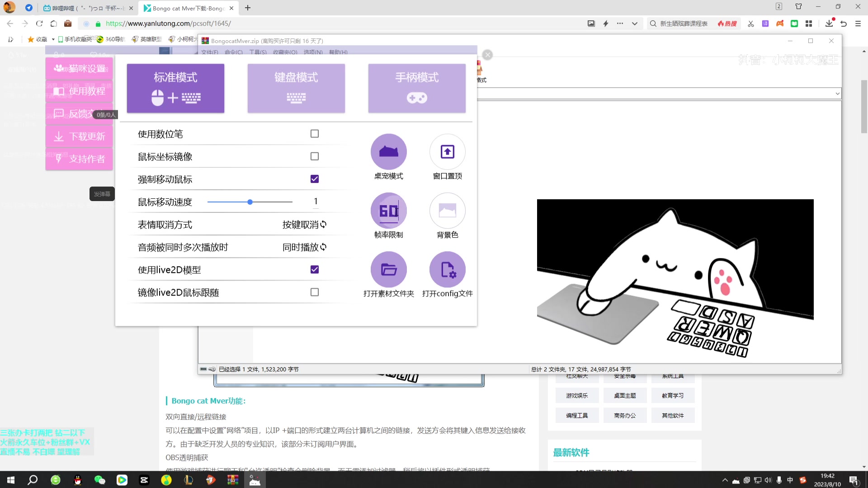
Task: Expand 收藏 bookmarks dropdown arrow
Action: click(53, 39)
